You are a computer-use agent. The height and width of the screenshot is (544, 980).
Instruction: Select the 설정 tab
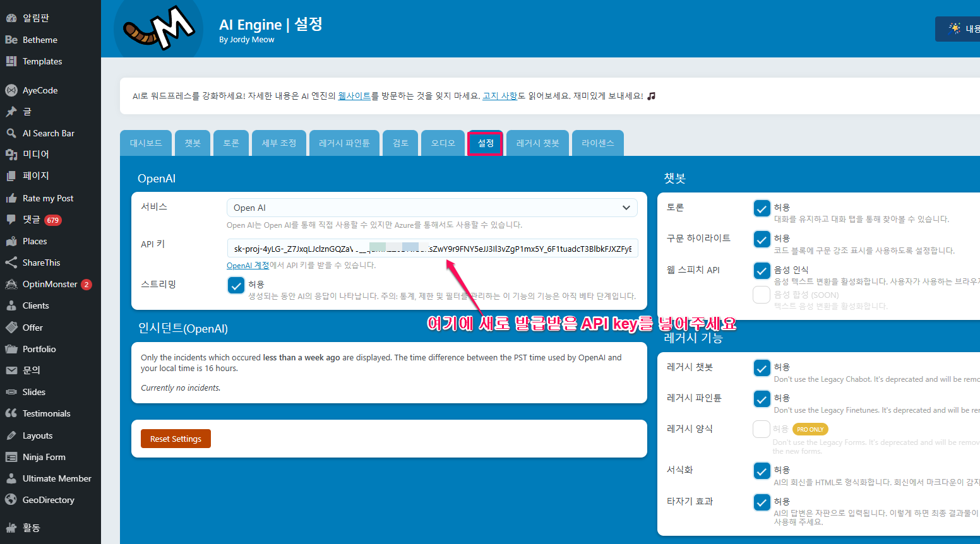[486, 143]
